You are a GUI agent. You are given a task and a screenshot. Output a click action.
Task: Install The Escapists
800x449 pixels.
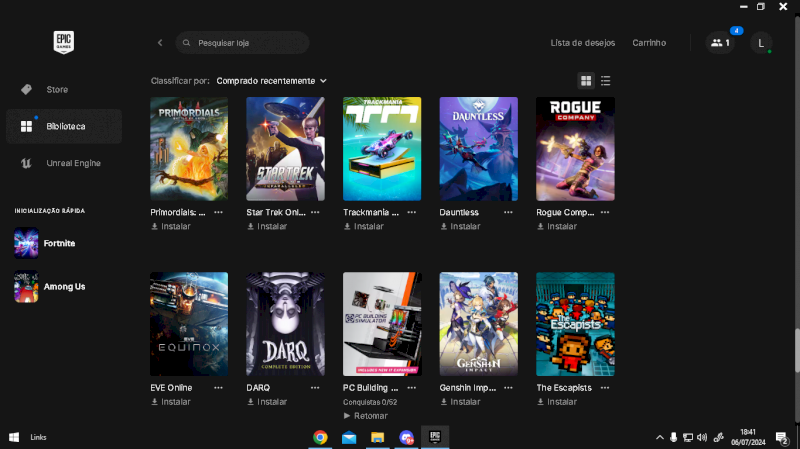click(557, 402)
